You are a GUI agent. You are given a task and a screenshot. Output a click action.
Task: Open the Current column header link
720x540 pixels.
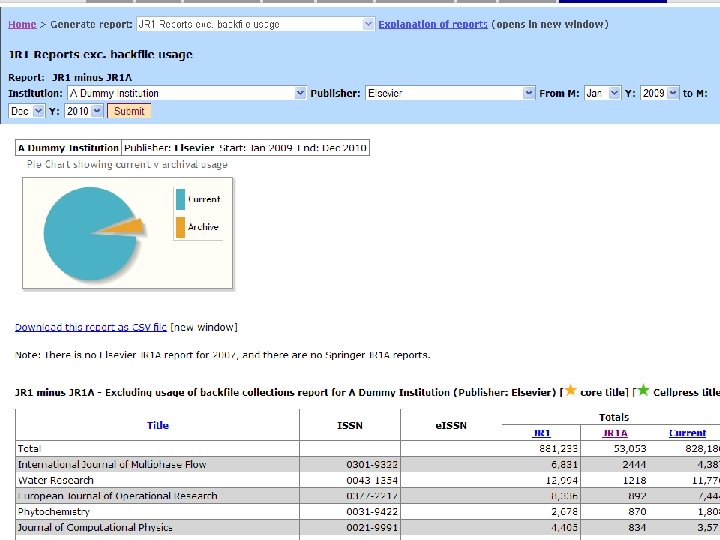coord(687,433)
